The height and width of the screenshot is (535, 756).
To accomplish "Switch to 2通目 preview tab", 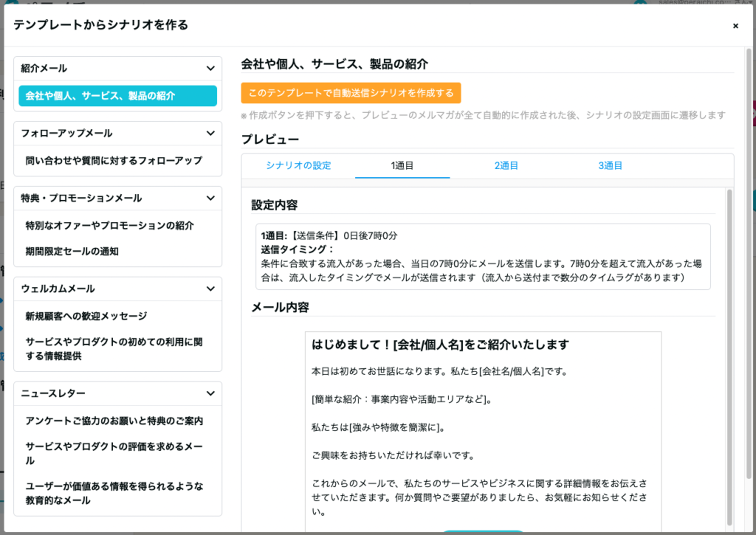I will pyautogui.click(x=506, y=166).
